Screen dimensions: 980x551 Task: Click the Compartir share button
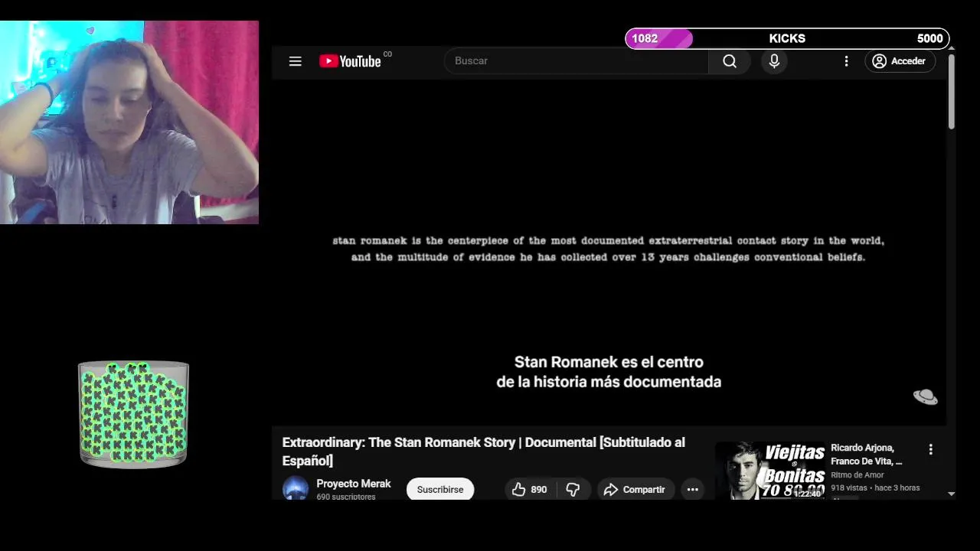635,489
